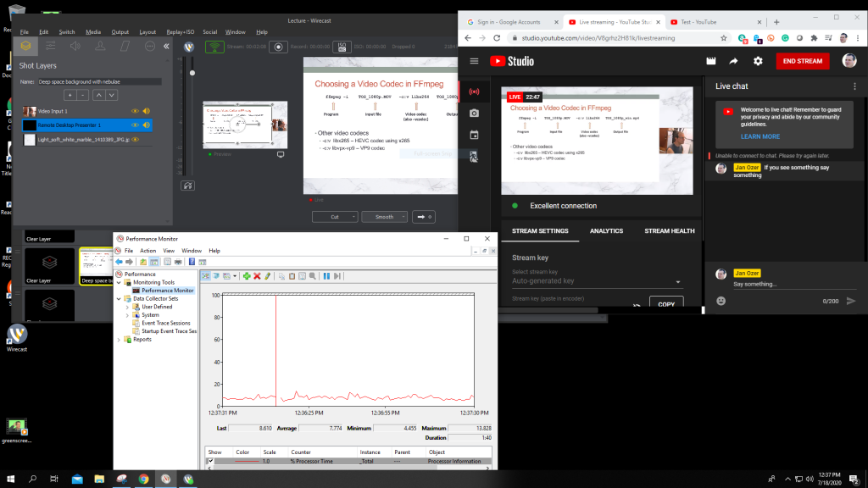Click the Share arrow icon in YouTube Studio
Image resolution: width=868 pixels, height=488 pixels.
click(x=734, y=61)
